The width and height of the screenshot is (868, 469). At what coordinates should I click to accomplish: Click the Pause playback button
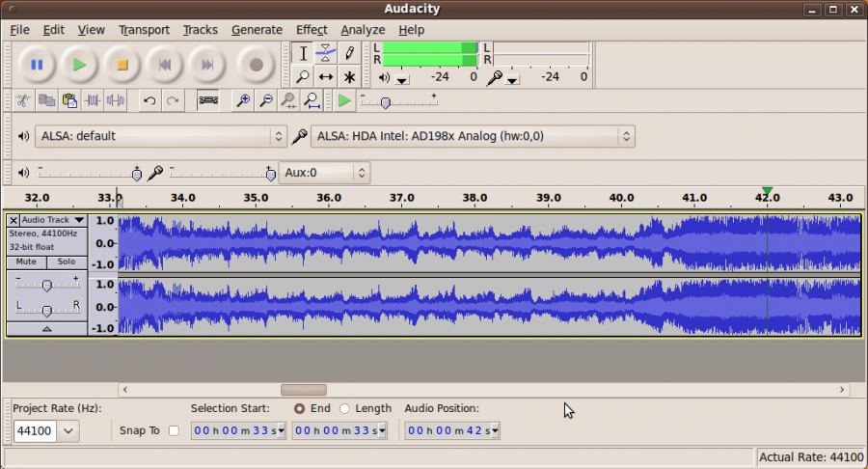[37, 65]
